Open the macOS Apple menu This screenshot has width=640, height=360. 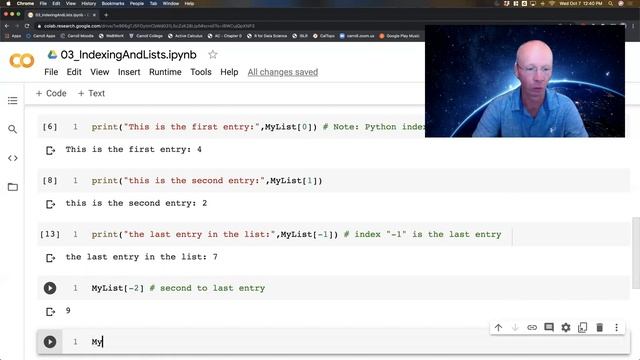8,3
